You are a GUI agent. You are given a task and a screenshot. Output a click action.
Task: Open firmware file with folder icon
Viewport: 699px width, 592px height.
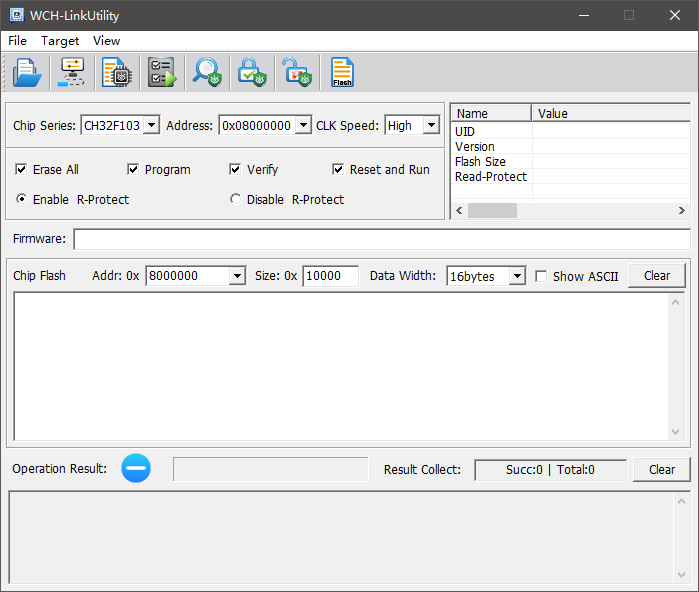27,72
